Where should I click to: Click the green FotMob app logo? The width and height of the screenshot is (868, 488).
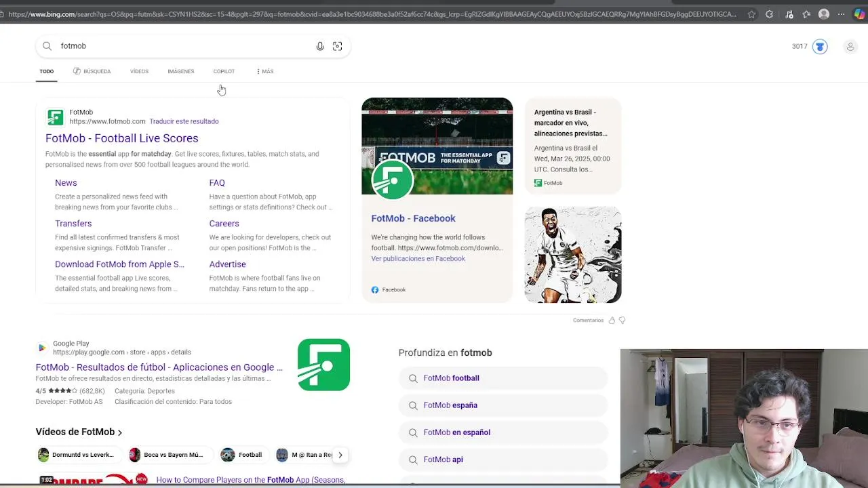point(323,365)
